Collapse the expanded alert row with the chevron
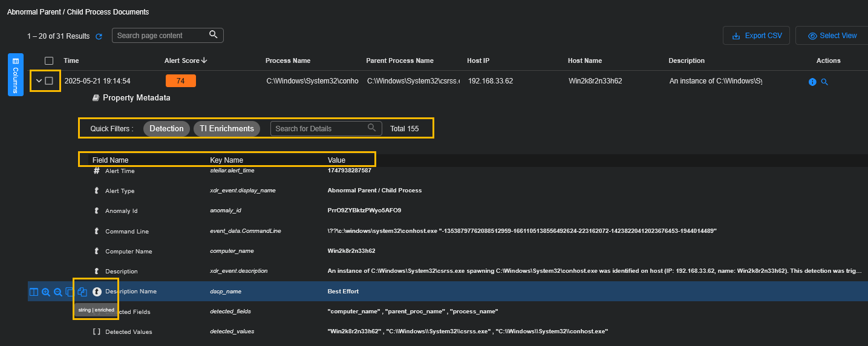 (39, 81)
